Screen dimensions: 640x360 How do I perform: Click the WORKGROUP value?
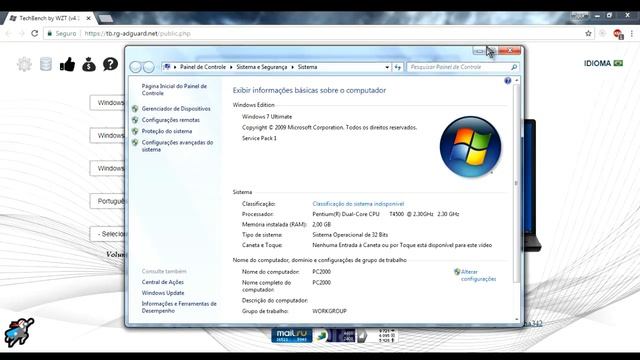329,311
